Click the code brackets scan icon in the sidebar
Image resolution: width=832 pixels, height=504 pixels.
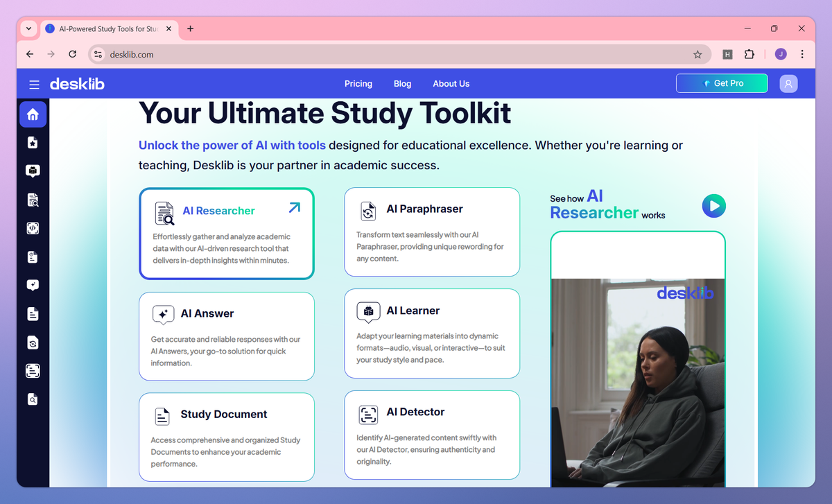tap(33, 228)
